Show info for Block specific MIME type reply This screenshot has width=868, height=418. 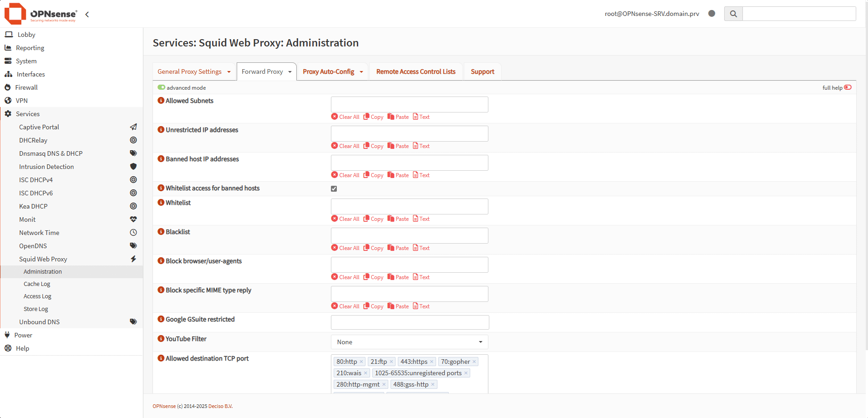(x=161, y=290)
